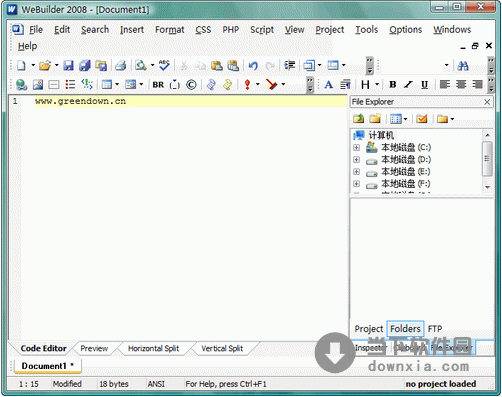Image resolution: width=502 pixels, height=397 pixels.
Task: Insert a hyperlink with the globe icon
Action: click(x=21, y=85)
